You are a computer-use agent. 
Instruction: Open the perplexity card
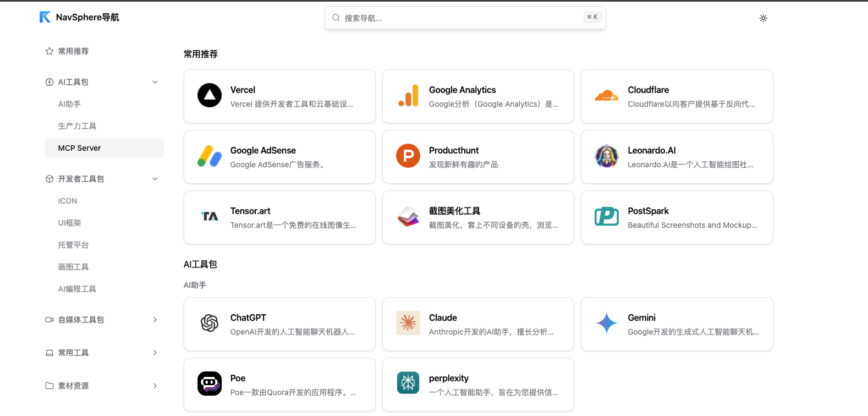point(477,385)
